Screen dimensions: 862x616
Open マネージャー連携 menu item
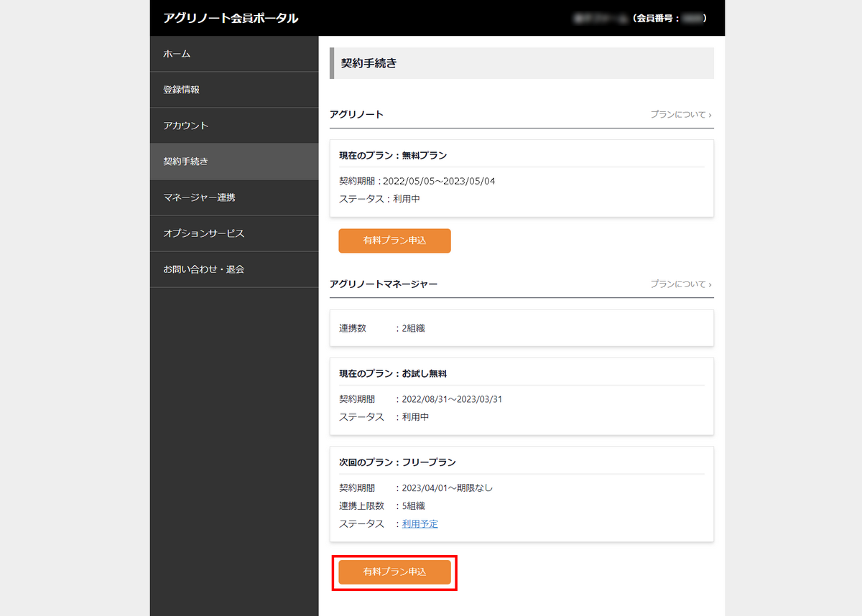(x=234, y=197)
